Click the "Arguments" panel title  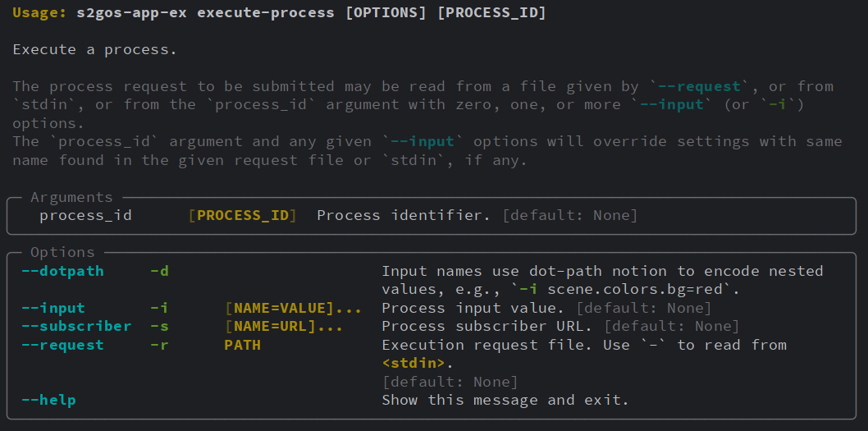[x=71, y=197]
